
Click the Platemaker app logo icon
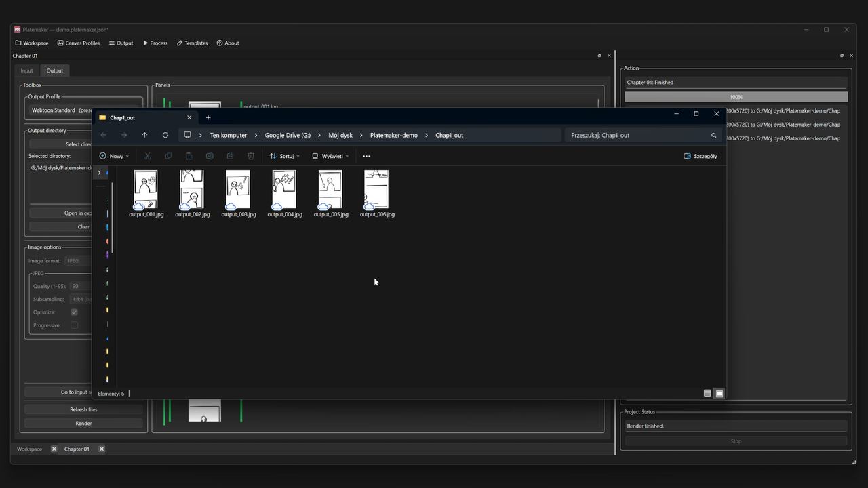click(18, 30)
